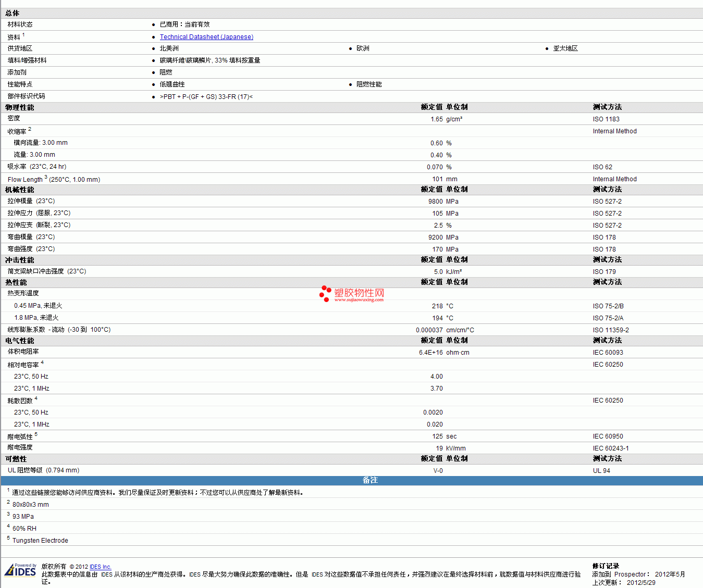703x588 pixels.
Task: Click the 冲击性能 section header
Action: pyautogui.click(x=20, y=260)
